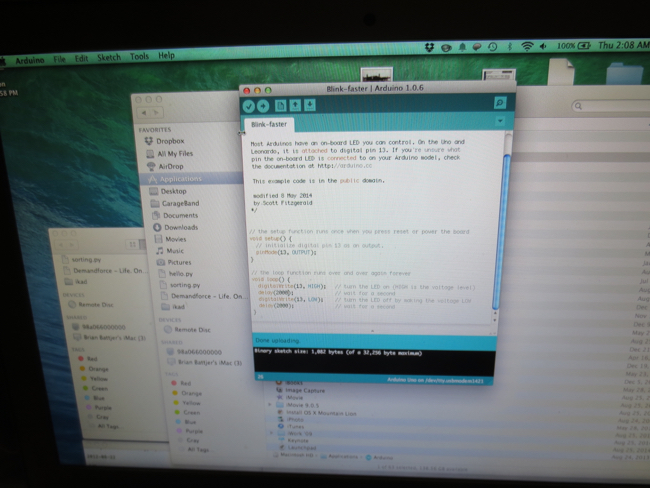Select the Blink-faster tab
The width and height of the screenshot is (650, 488).
pyautogui.click(x=269, y=124)
